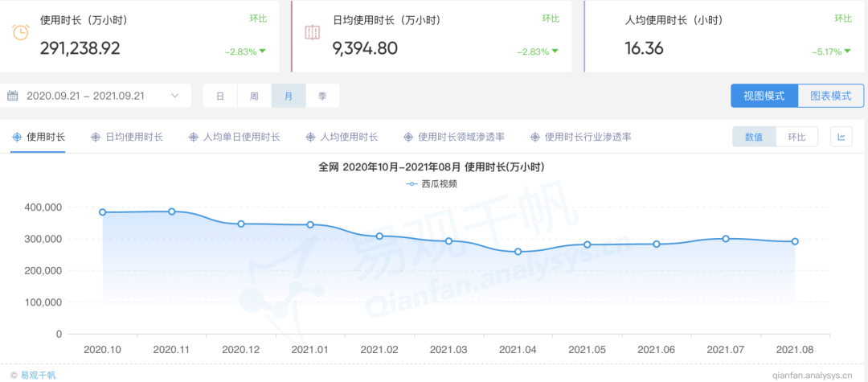Select the 日 granularity option
The image size is (868, 382).
click(x=219, y=96)
